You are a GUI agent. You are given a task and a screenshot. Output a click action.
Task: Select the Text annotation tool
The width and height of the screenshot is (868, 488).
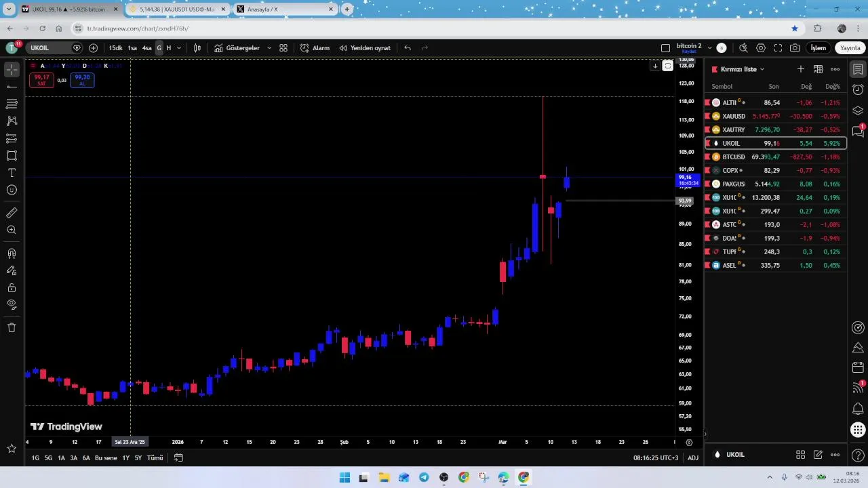coord(12,173)
